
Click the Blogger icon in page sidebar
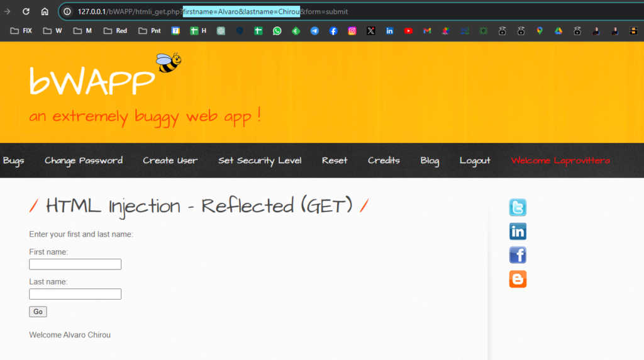pyautogui.click(x=518, y=279)
